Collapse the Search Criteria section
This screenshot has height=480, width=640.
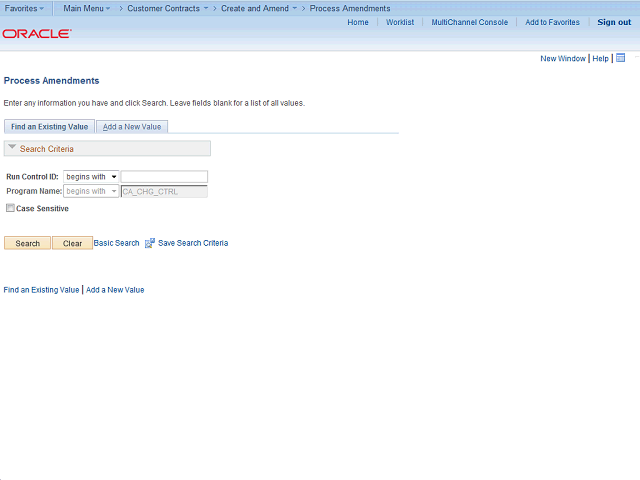click(12, 147)
